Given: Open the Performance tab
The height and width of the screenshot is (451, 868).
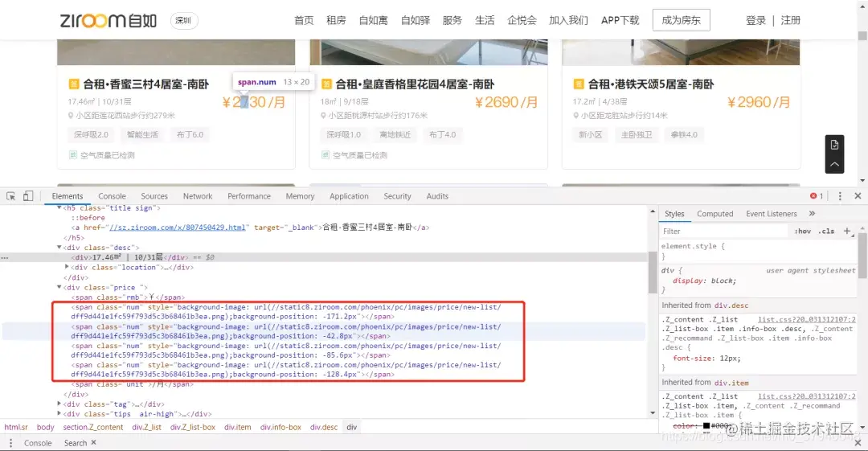Looking at the screenshot, I should [249, 196].
